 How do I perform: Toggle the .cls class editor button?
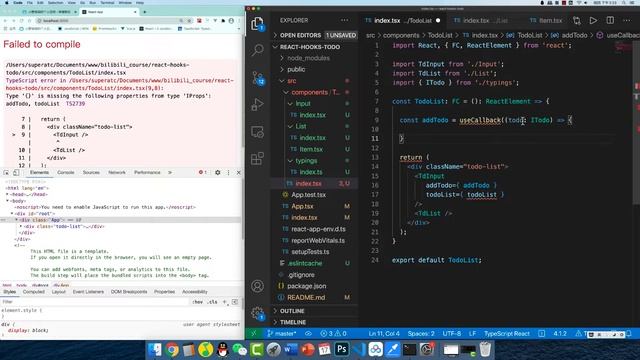click(x=212, y=302)
